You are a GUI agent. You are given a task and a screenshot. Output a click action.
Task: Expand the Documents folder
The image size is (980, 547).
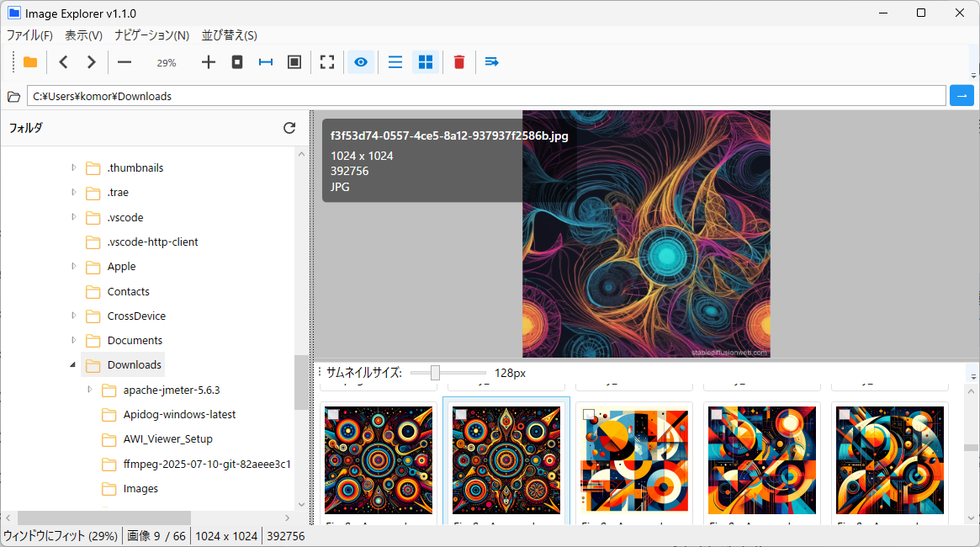73,340
